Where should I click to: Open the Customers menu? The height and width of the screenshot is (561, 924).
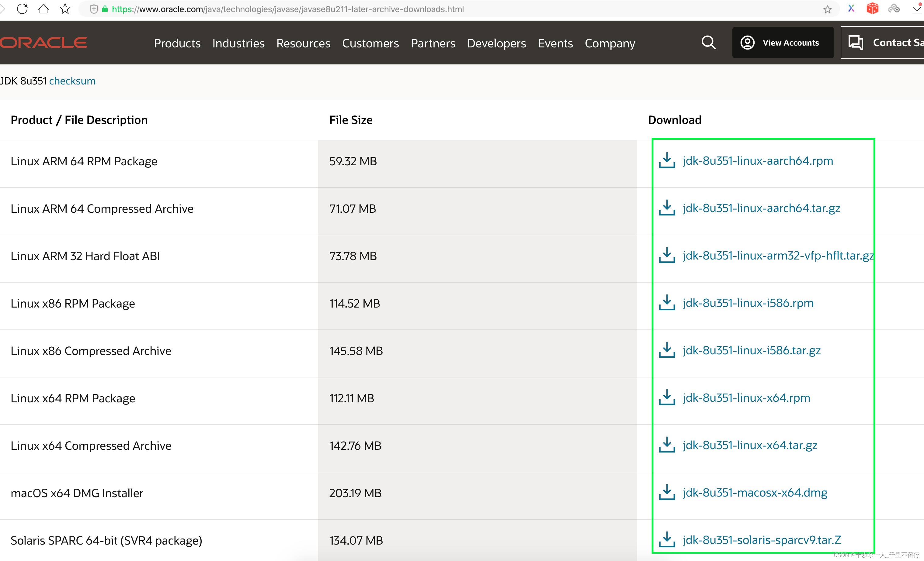(x=370, y=43)
